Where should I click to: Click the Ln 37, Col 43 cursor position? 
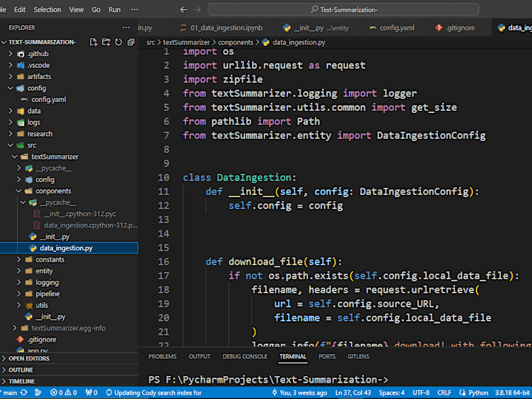point(353,392)
